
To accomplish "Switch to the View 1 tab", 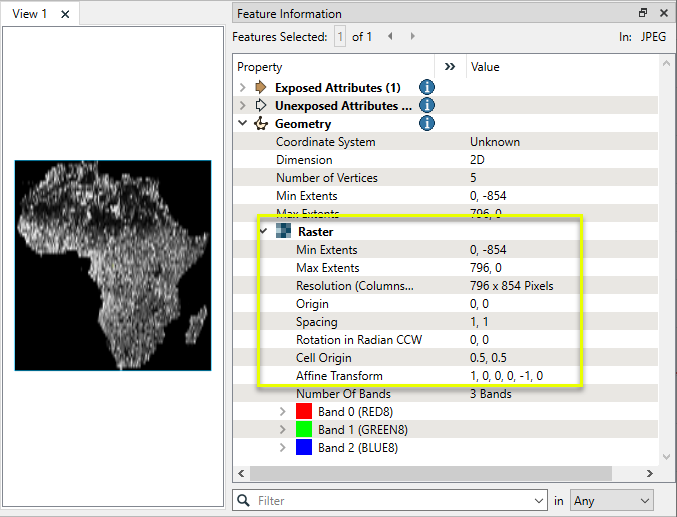I will point(30,14).
